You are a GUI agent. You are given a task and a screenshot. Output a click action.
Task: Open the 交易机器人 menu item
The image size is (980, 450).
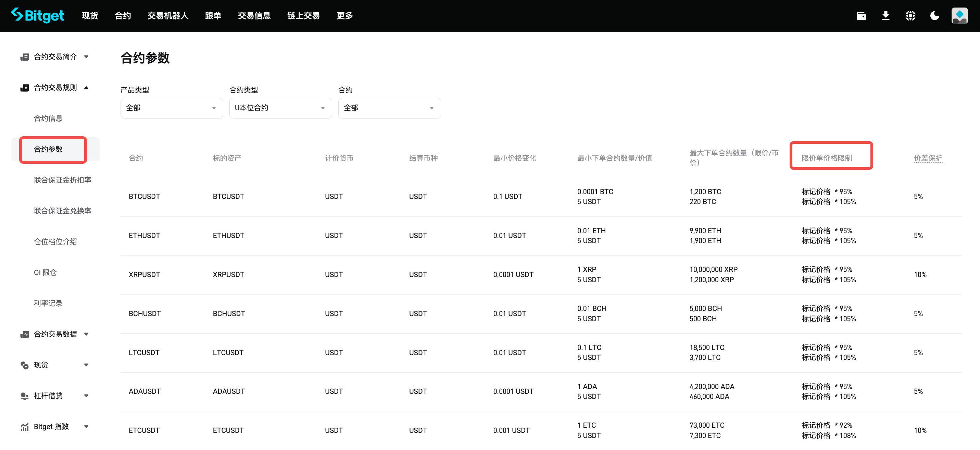(x=168, y=16)
